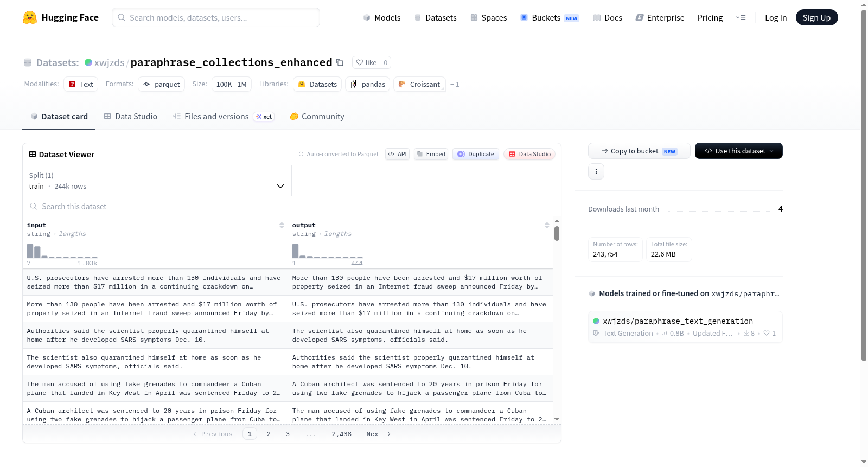Select the 'U.S. prosecutors have arrested' input cell

(155, 282)
